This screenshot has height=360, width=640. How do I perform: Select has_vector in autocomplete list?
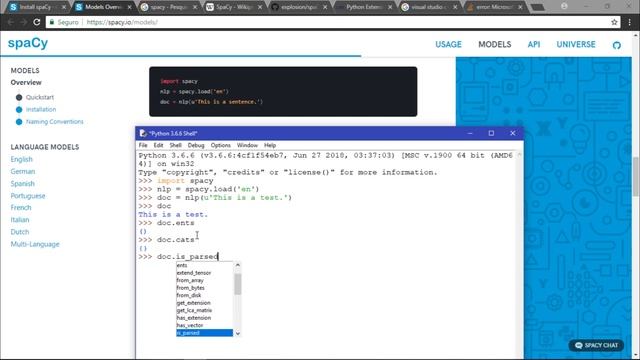coord(204,325)
